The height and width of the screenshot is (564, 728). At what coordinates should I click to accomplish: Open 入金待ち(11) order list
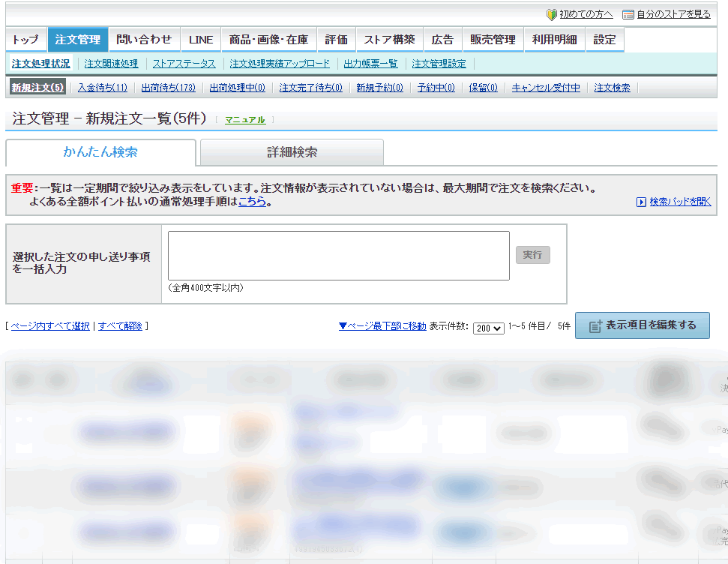[x=102, y=88]
